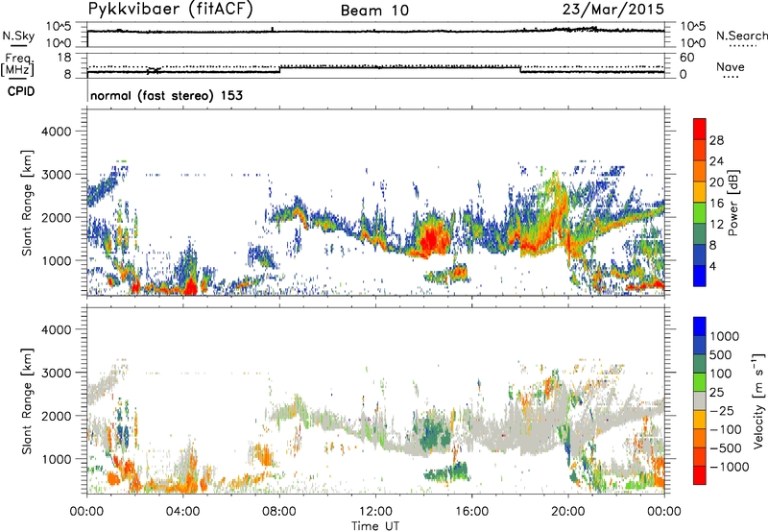Click the 1000 tick in power panel

pos(56,260)
